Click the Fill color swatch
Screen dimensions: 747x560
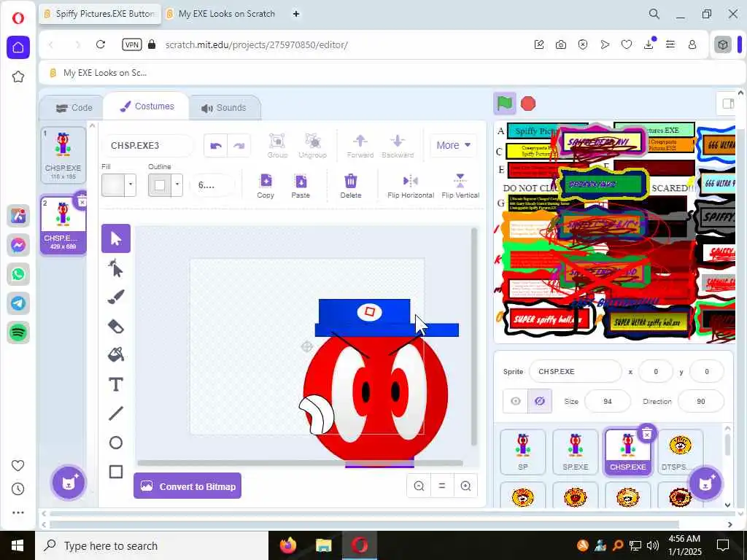click(x=113, y=184)
